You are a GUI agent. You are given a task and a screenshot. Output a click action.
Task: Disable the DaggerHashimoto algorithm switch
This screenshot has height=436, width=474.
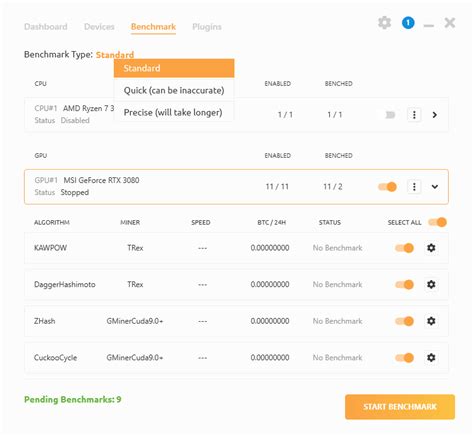point(404,284)
